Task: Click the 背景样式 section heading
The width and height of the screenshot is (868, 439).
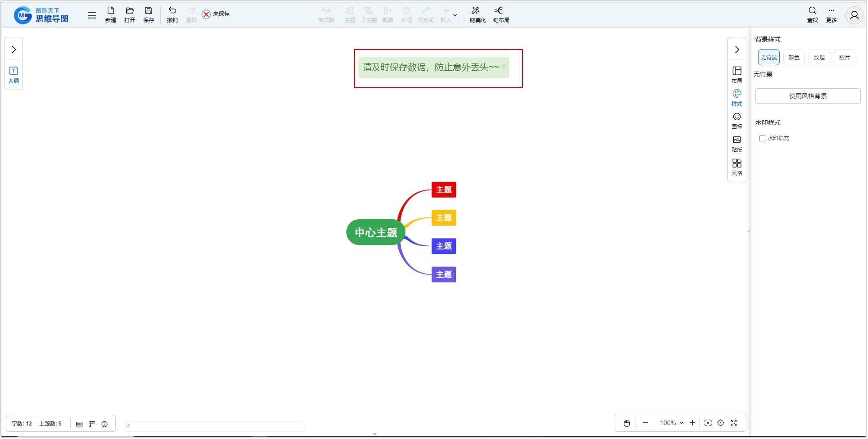Action: pos(768,39)
